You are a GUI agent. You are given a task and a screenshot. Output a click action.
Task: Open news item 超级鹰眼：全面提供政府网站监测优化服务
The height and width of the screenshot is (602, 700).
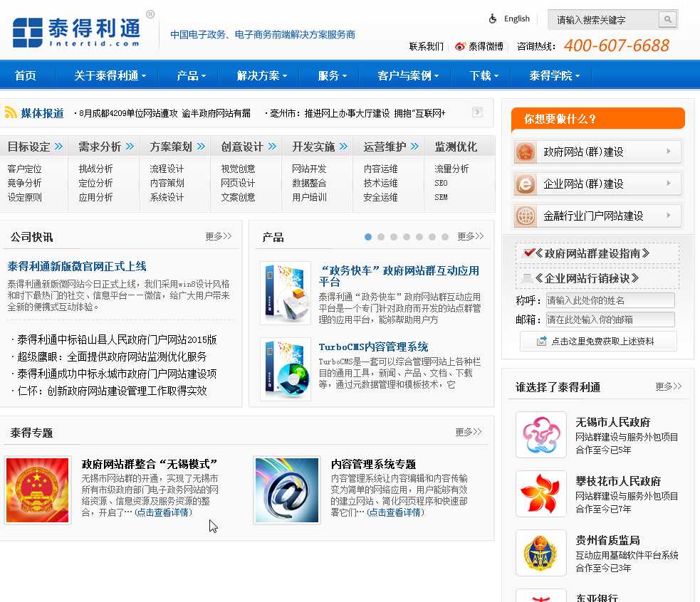point(112,357)
